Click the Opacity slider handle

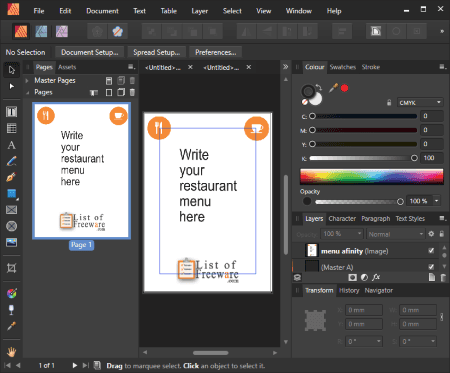click(x=400, y=201)
